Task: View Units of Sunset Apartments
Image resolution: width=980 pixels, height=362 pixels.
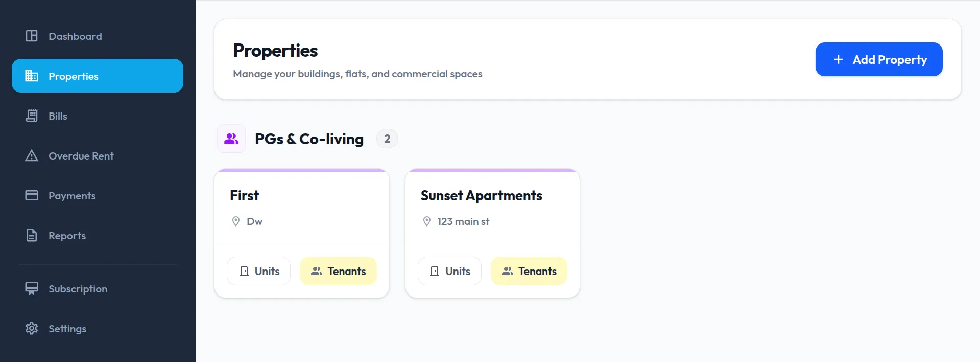Action: pos(449,271)
